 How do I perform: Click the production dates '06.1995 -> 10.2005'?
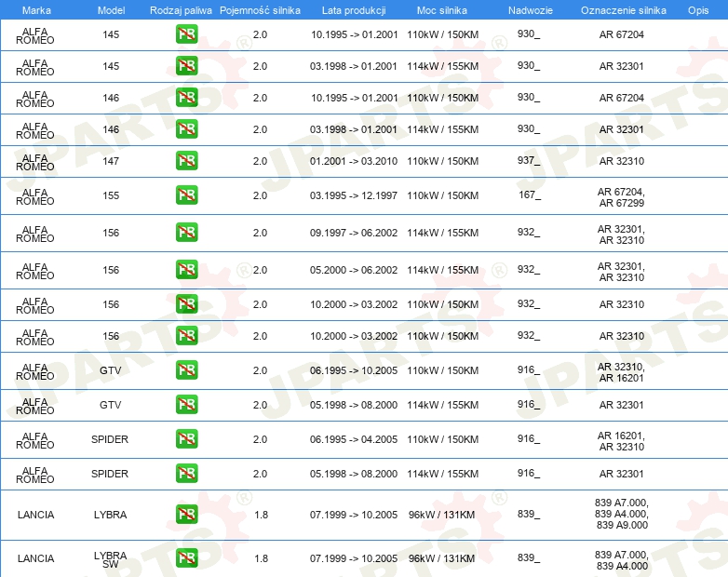354,370
